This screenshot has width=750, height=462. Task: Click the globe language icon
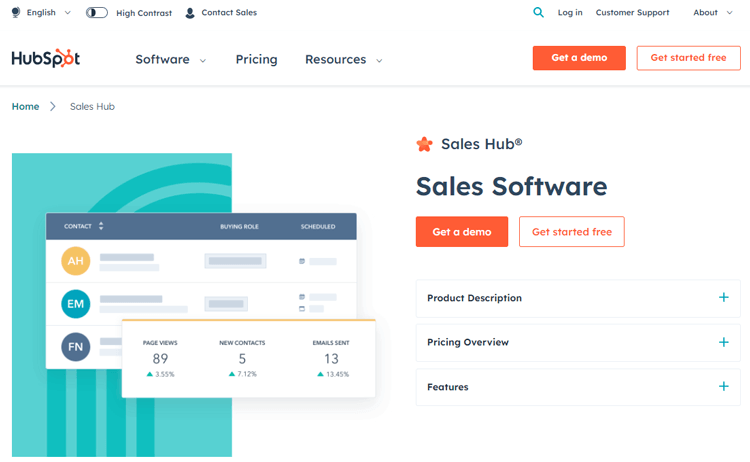click(x=16, y=12)
